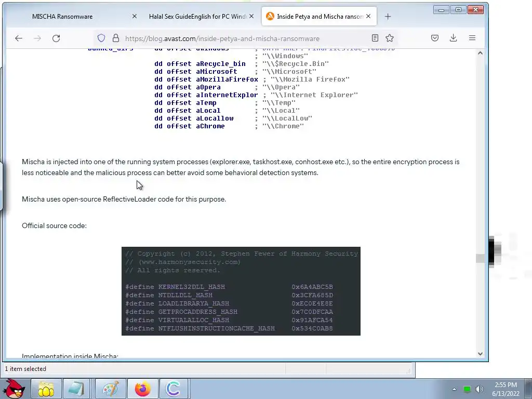The image size is (532, 399).
Task: Click the aInternetExplor offset line
Action: pos(256,95)
